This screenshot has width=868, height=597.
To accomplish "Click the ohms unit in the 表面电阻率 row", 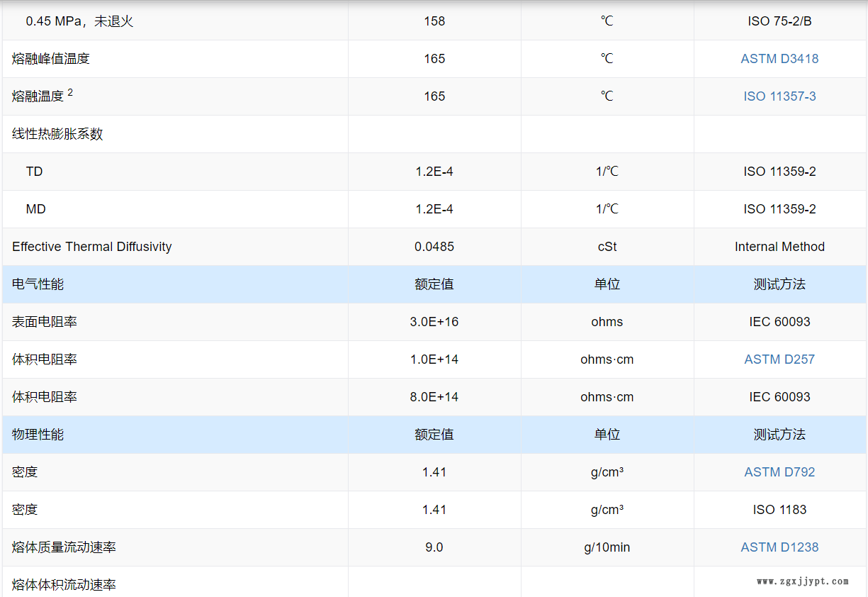I will coord(607,322).
